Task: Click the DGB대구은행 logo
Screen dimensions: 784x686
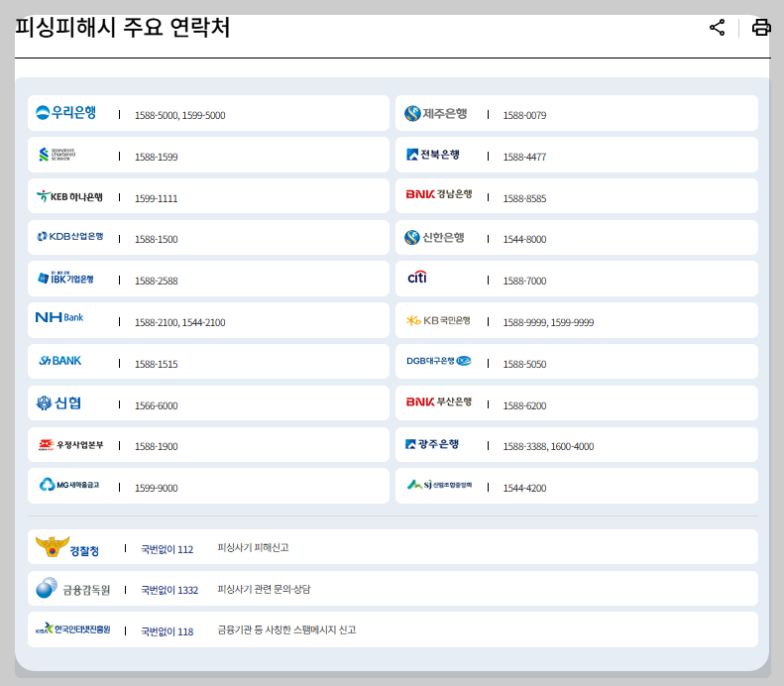Action: 438,361
